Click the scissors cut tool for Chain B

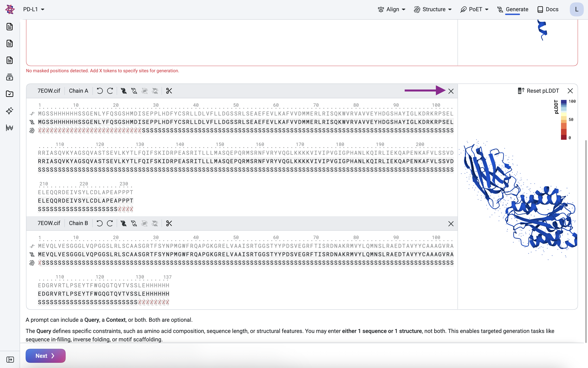click(x=169, y=223)
